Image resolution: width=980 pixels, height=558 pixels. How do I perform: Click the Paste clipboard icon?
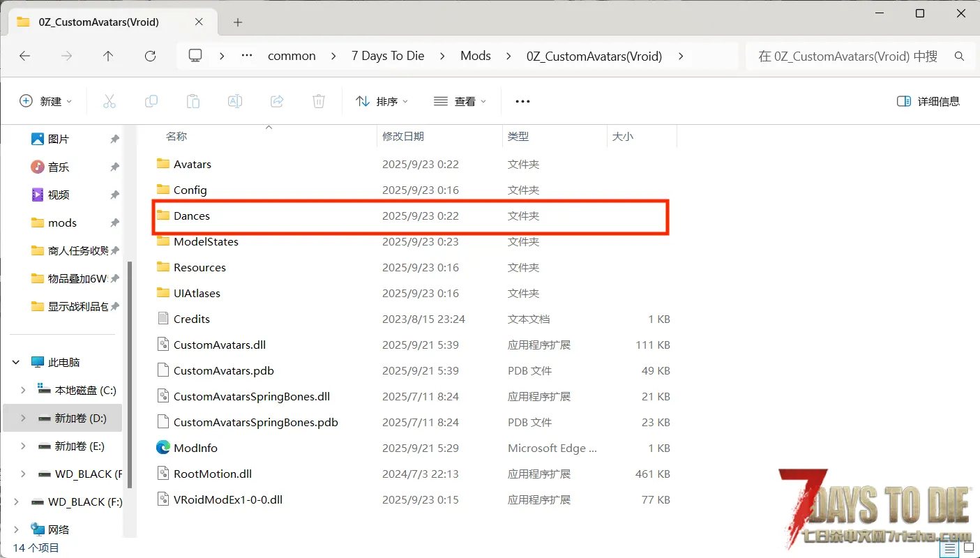[193, 101]
